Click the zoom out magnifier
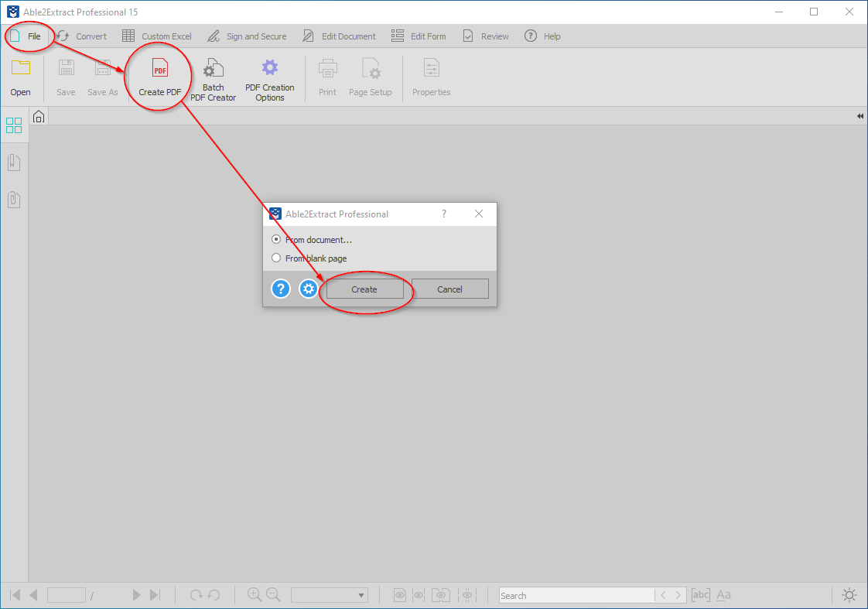This screenshot has height=609, width=868. (273, 595)
